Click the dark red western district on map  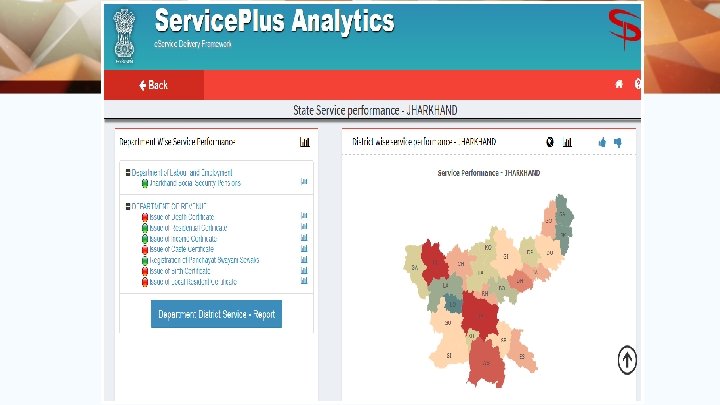click(x=433, y=262)
